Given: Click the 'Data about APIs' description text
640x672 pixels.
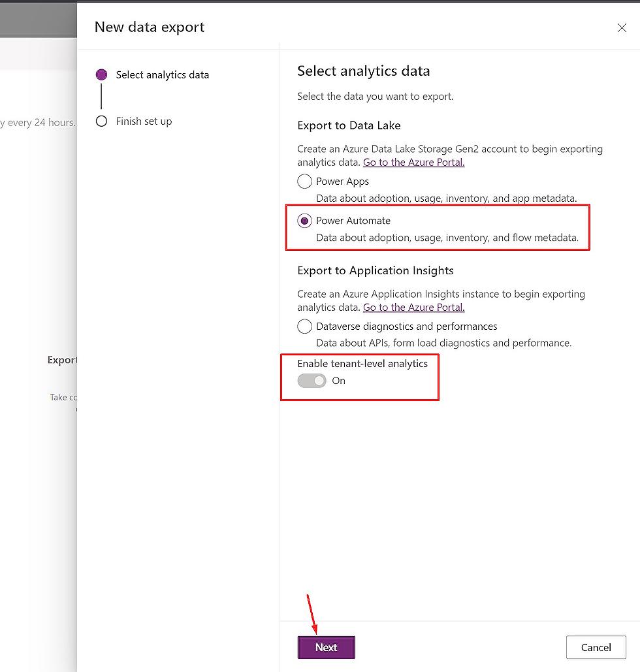Looking at the screenshot, I should click(x=443, y=343).
